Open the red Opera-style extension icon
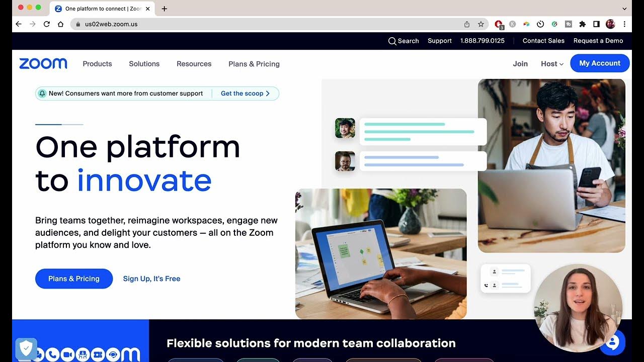644x362 pixels. click(499, 24)
